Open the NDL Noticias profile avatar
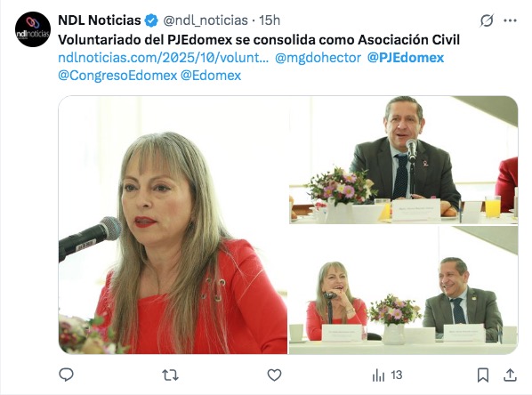 tap(33, 29)
